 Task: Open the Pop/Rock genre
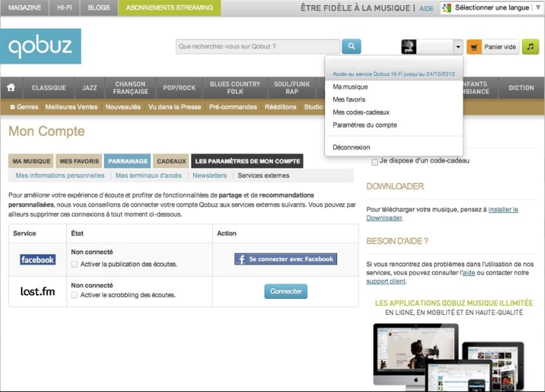click(179, 88)
